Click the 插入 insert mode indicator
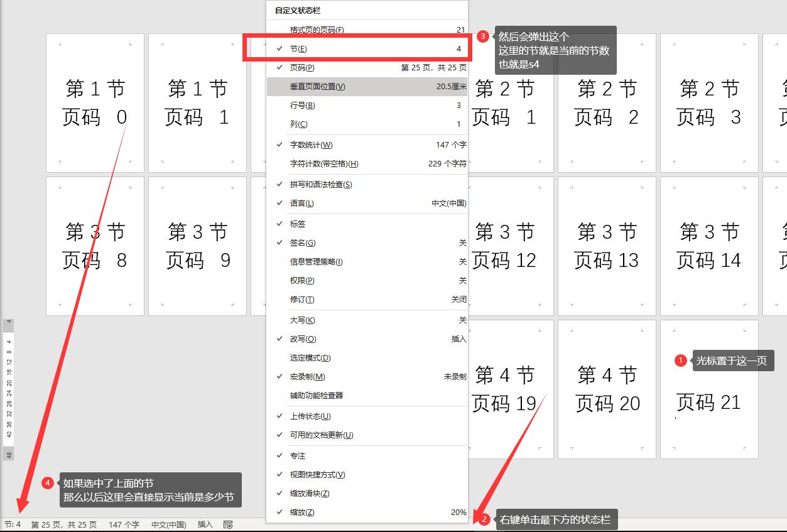Viewport: 787px width, 532px height. [204, 524]
